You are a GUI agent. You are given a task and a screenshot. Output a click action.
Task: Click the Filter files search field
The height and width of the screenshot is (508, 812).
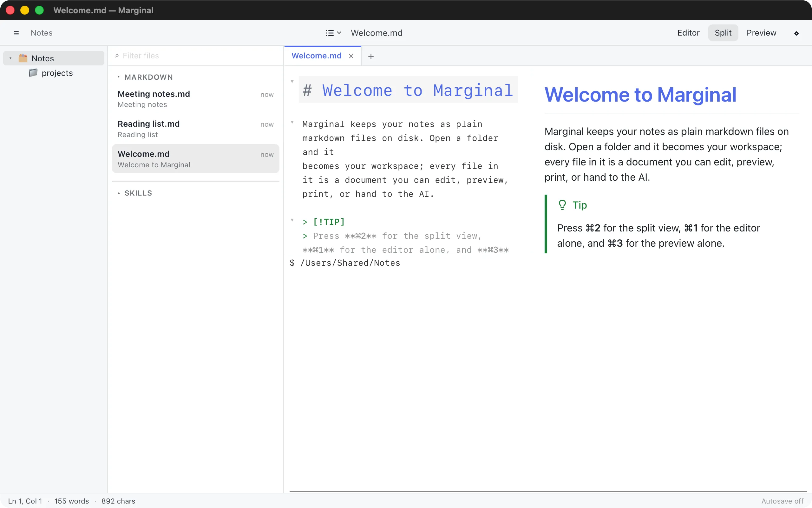point(196,56)
